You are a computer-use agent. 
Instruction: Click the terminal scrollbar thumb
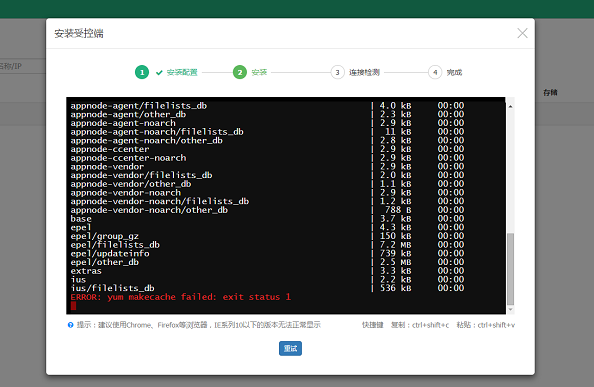coord(510,269)
